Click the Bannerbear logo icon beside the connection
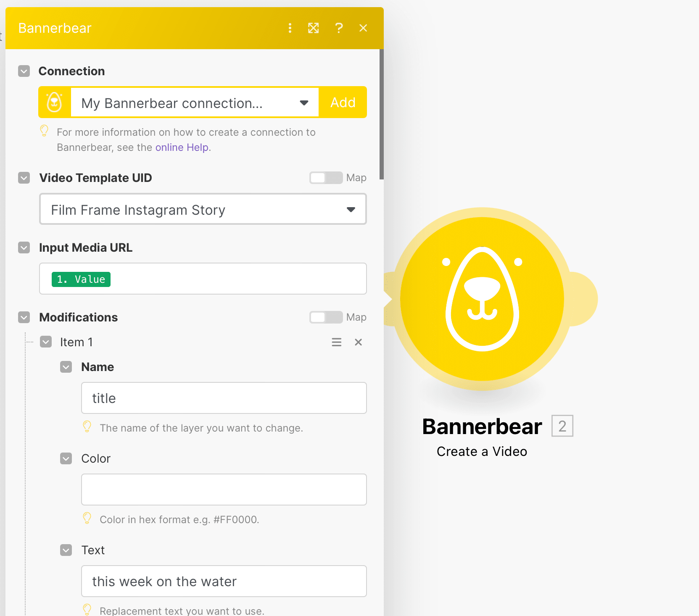This screenshot has height=616, width=699. (55, 102)
